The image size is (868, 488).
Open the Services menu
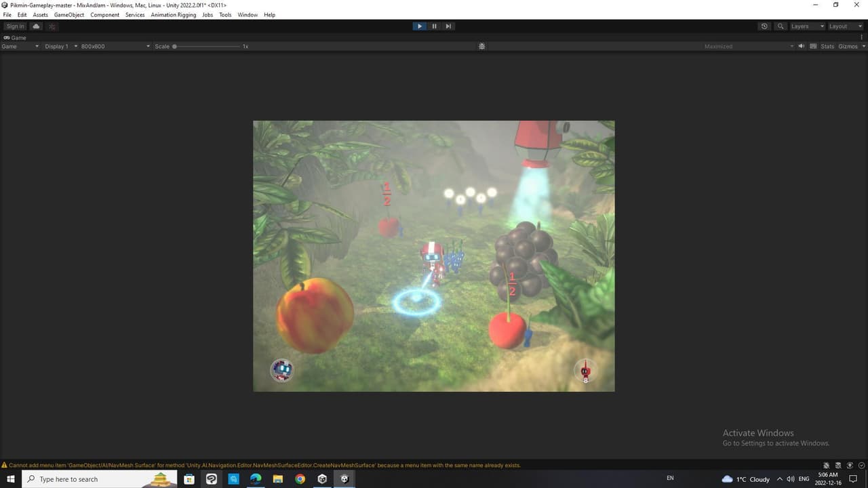pyautogui.click(x=135, y=15)
